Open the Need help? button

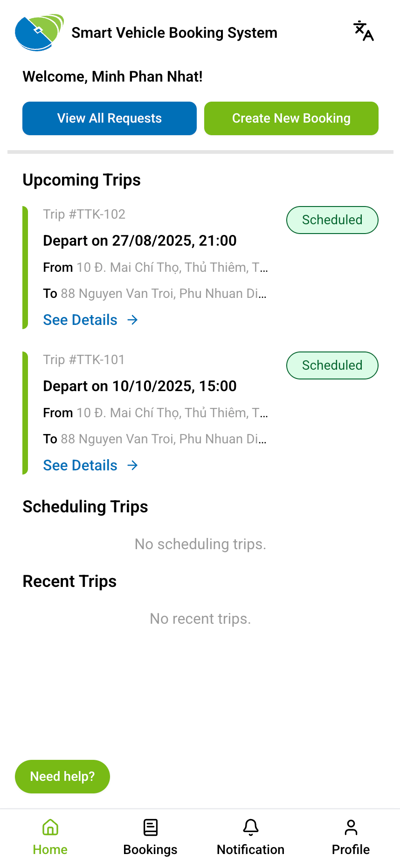(x=62, y=776)
